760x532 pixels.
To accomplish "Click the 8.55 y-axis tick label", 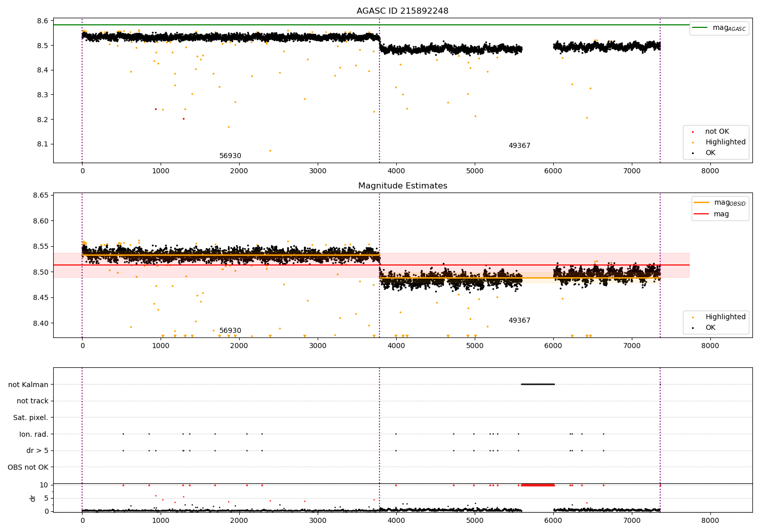I will click(x=41, y=247).
